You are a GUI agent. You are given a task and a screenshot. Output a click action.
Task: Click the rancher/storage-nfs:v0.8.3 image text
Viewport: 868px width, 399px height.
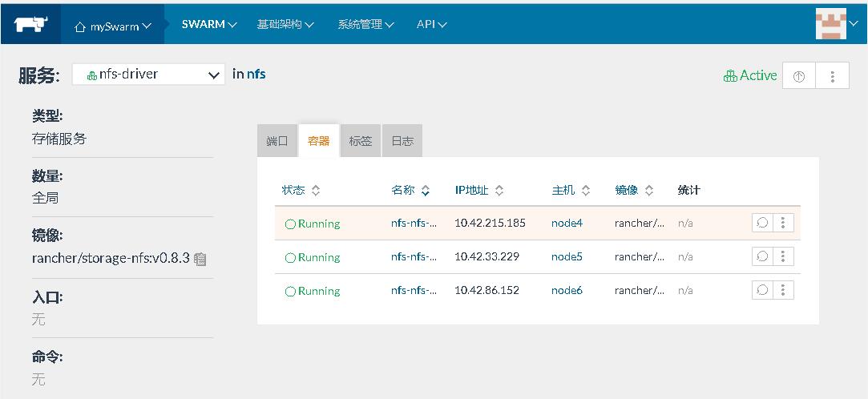tap(111, 258)
